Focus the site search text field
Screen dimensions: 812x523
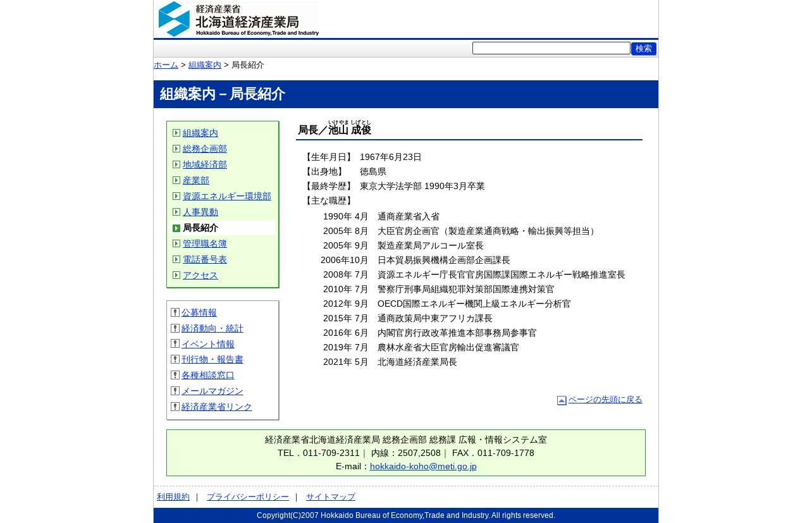551,48
